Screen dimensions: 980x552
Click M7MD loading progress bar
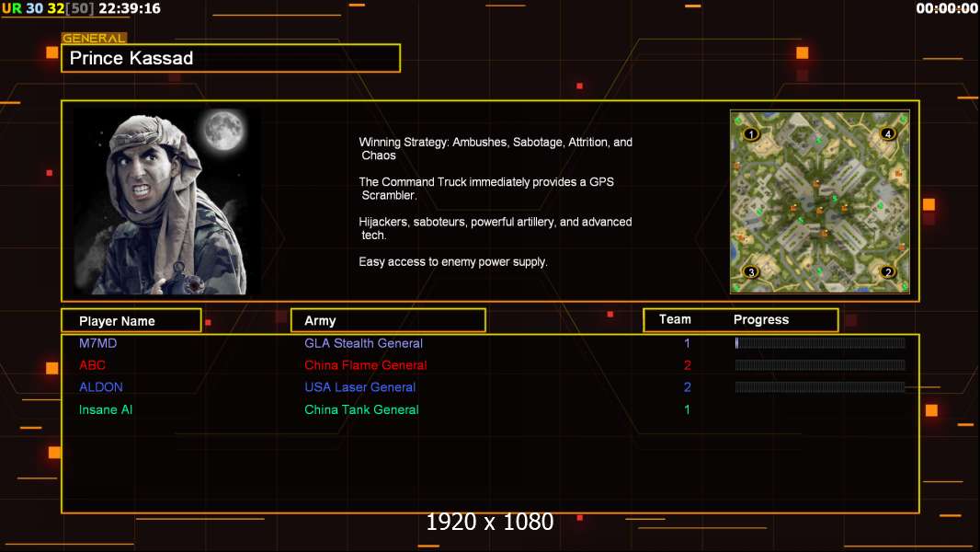click(820, 342)
